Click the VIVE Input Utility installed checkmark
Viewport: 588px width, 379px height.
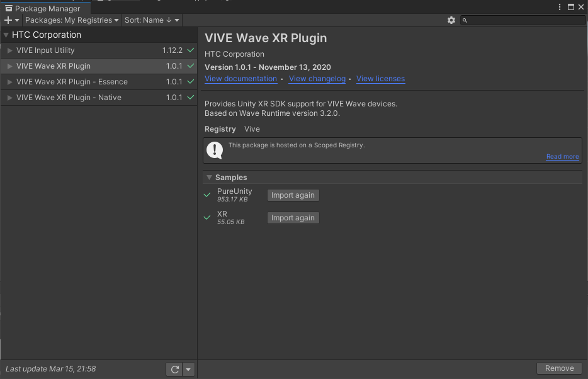[x=190, y=50]
